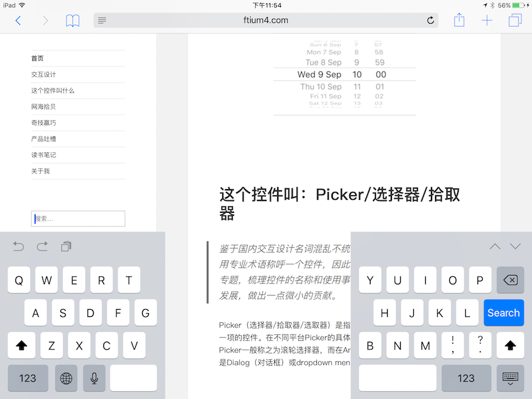Tap the keyboard redo arrow
Screen dimensions: 532x399
42,246
